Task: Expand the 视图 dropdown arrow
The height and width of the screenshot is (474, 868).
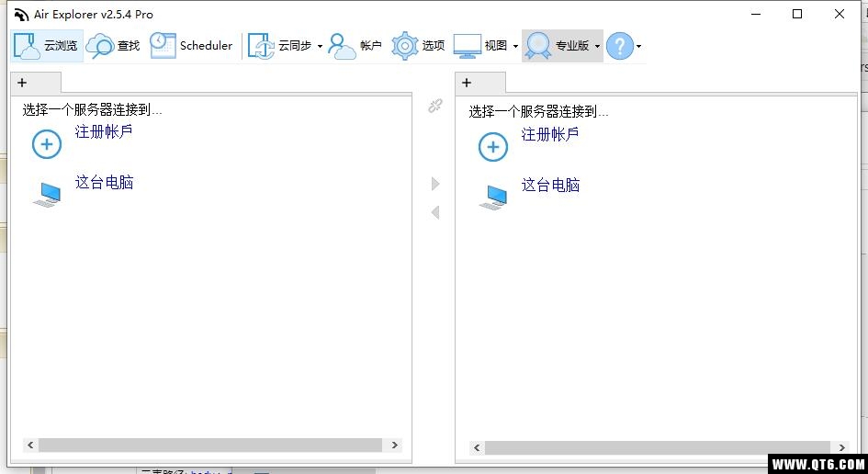Action: pyautogui.click(x=515, y=47)
